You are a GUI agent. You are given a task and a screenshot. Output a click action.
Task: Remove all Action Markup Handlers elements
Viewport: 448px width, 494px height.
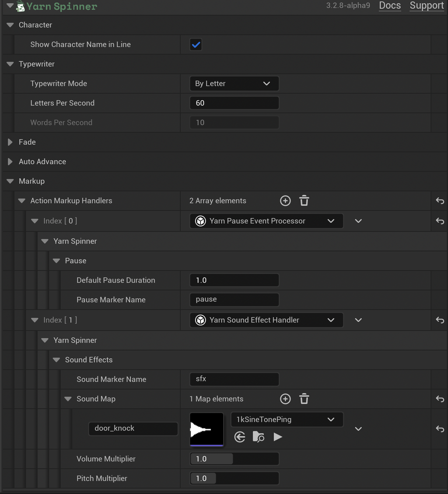click(x=304, y=201)
